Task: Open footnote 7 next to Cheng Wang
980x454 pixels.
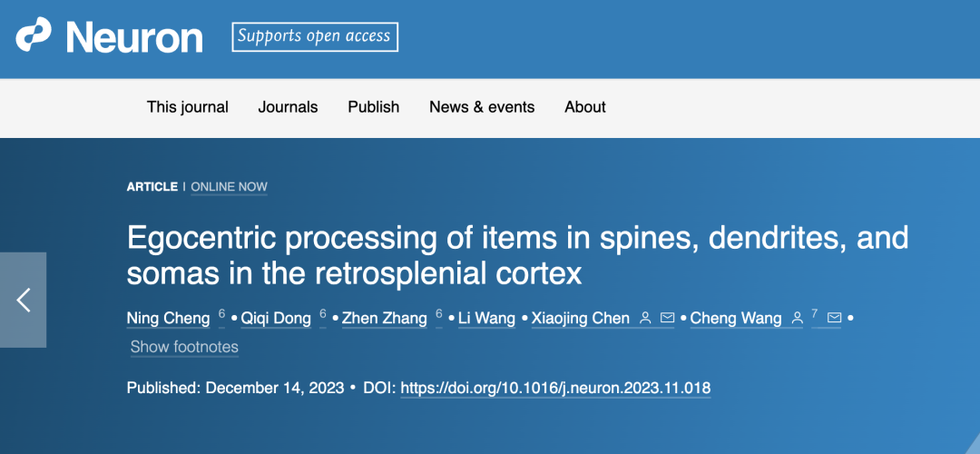Action: (815, 313)
